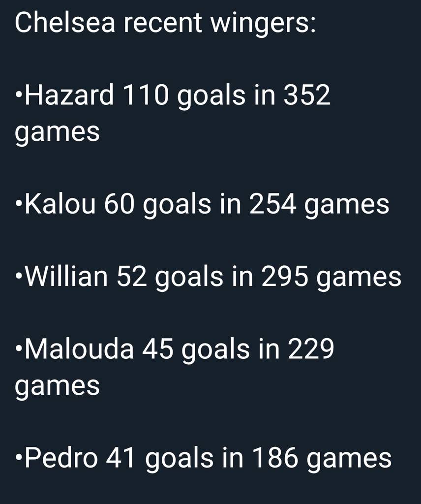421x504 pixels.
Task: Select the name Malouda
Action: 79,349
